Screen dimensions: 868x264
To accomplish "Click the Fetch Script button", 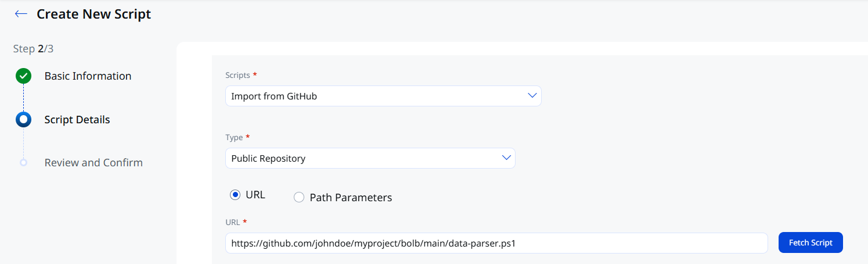I will coord(811,243).
